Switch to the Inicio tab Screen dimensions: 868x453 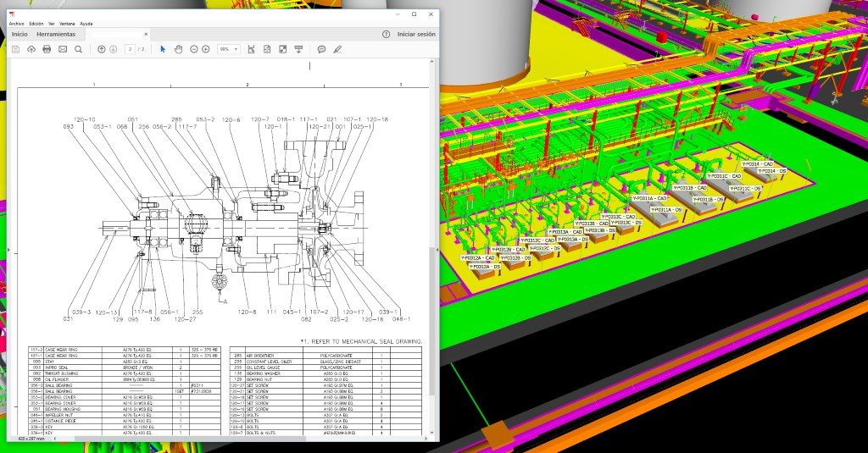click(19, 35)
